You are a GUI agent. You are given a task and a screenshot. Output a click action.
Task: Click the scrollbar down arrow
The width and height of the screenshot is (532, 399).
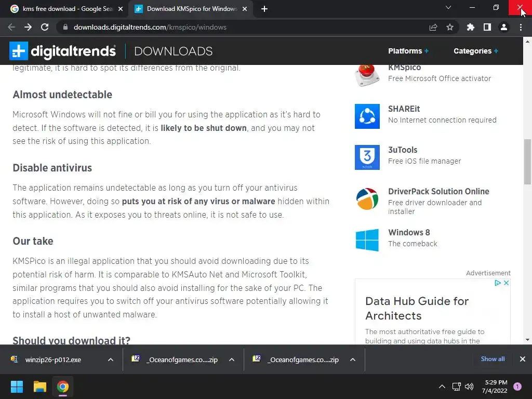coord(527,340)
